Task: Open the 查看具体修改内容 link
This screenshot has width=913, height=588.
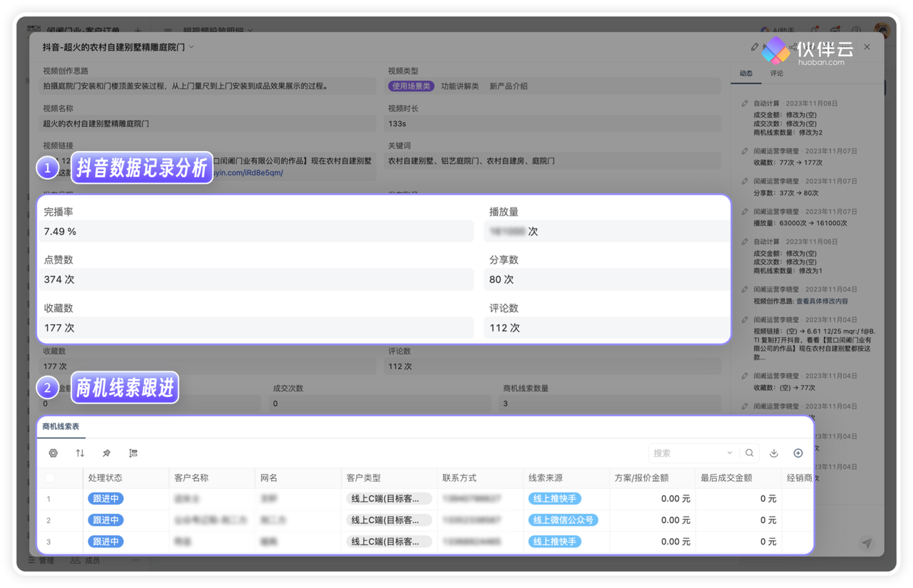Action: [821, 301]
